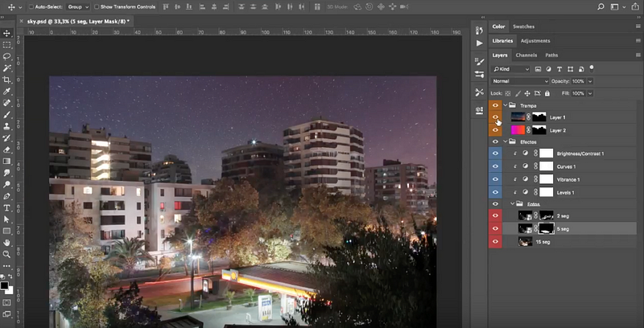Open the Actions panel play icon

pyautogui.click(x=479, y=43)
